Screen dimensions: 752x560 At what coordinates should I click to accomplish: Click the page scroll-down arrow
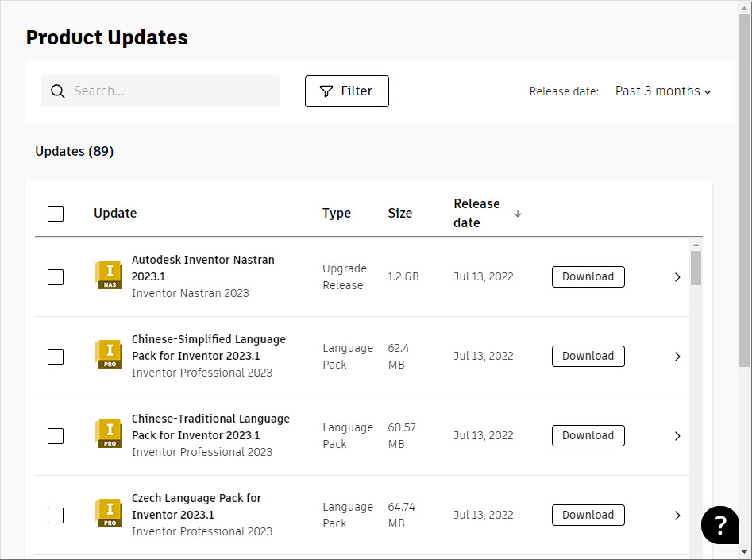tap(744, 552)
